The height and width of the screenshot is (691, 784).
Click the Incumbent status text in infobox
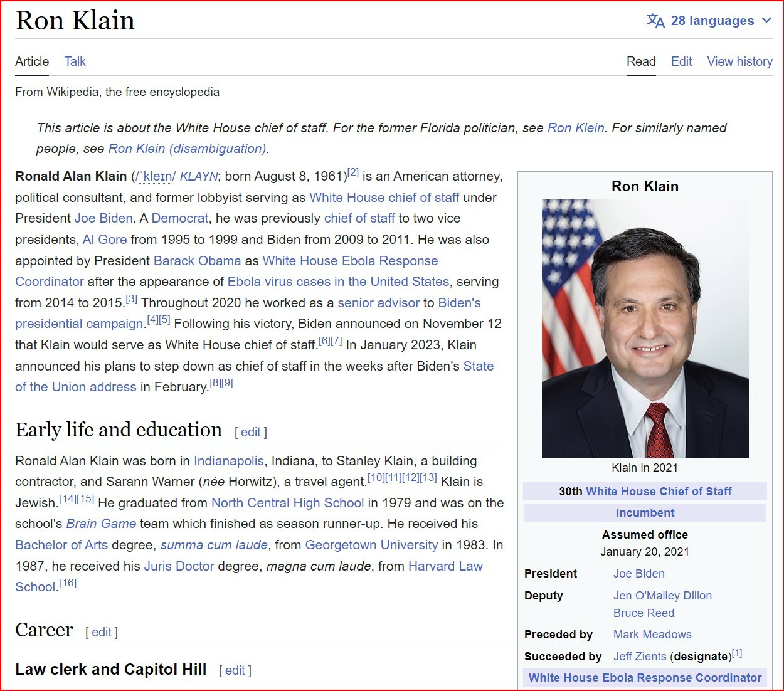tap(645, 513)
